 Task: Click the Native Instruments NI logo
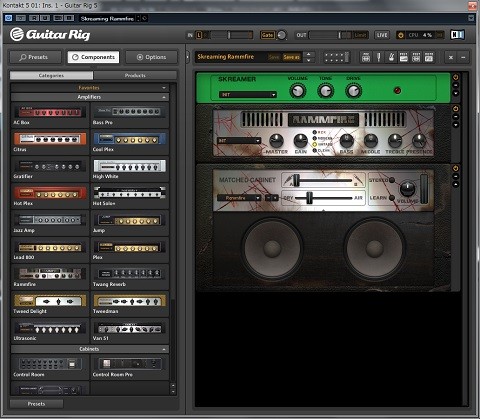tap(457, 35)
